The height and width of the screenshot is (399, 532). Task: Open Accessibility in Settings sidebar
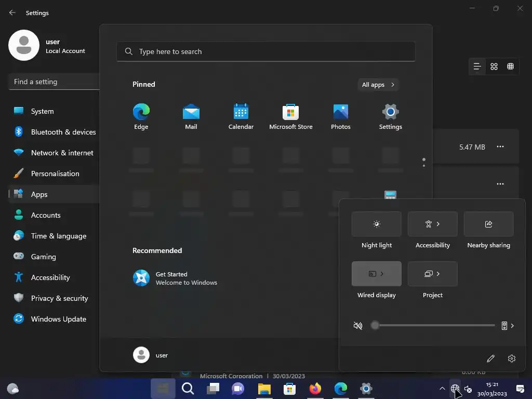point(54,277)
